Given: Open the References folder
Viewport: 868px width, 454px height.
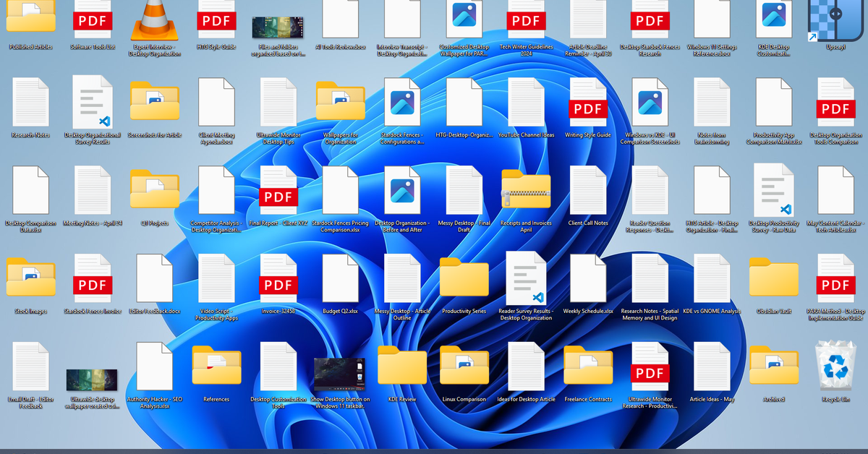Looking at the screenshot, I should point(216,366).
